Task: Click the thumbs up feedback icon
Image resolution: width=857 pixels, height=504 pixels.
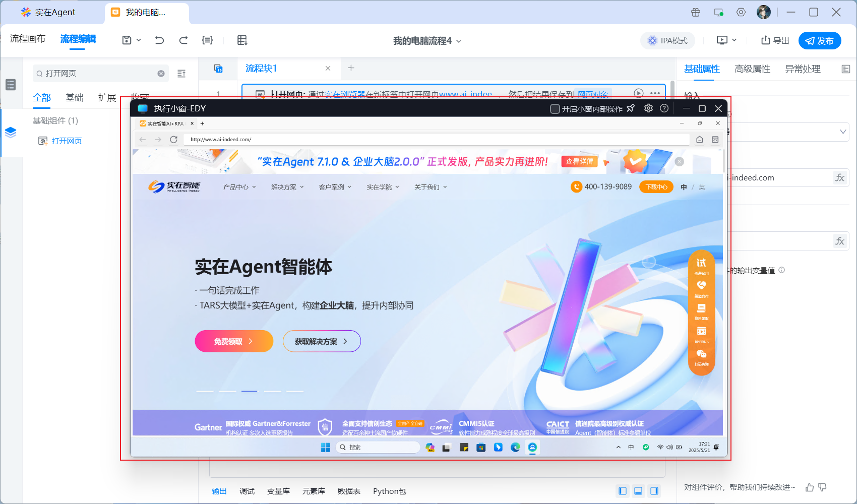Action: pos(810,487)
